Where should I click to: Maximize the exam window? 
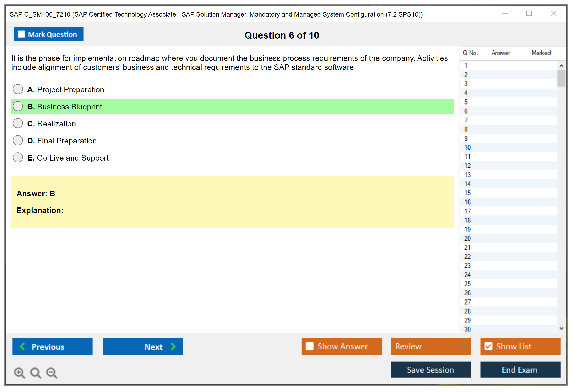pos(529,14)
